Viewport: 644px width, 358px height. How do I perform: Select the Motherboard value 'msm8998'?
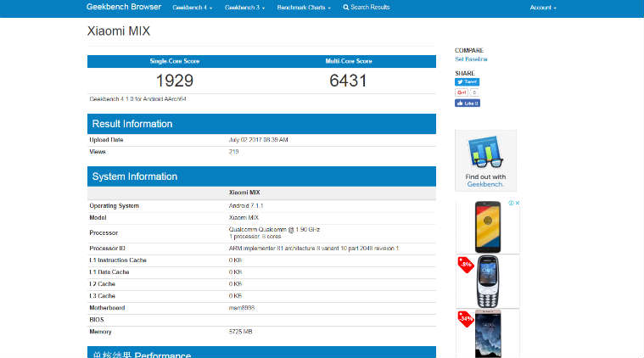[x=242, y=308]
